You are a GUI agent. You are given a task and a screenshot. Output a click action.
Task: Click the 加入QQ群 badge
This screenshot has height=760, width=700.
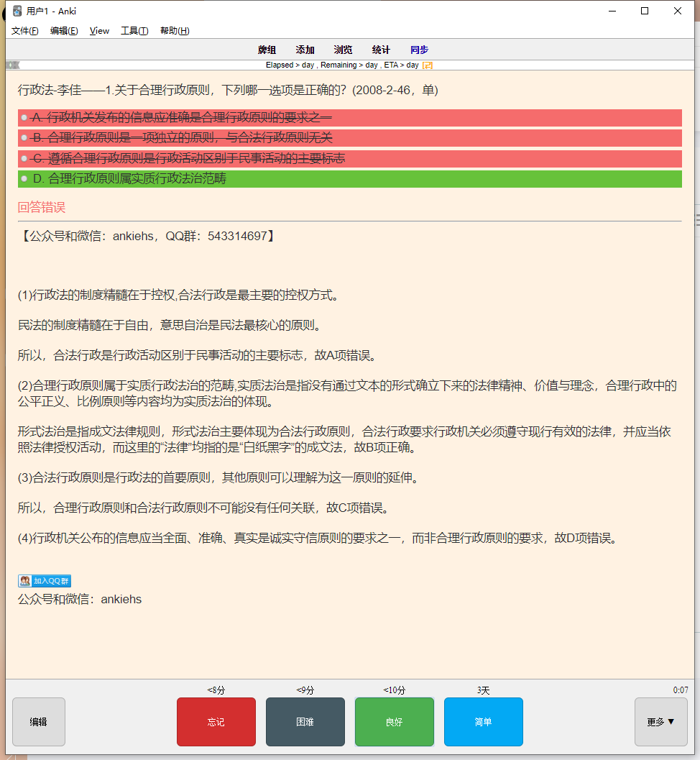(x=45, y=581)
